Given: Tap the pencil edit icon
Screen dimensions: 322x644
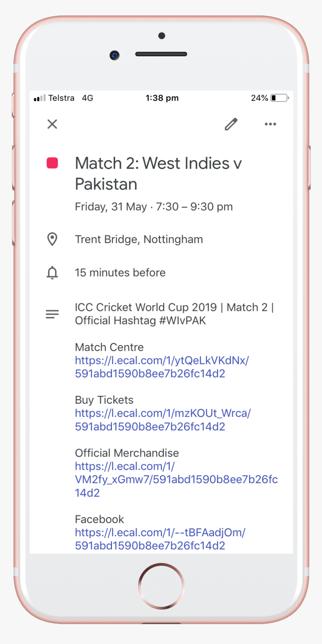Looking at the screenshot, I should click(231, 124).
